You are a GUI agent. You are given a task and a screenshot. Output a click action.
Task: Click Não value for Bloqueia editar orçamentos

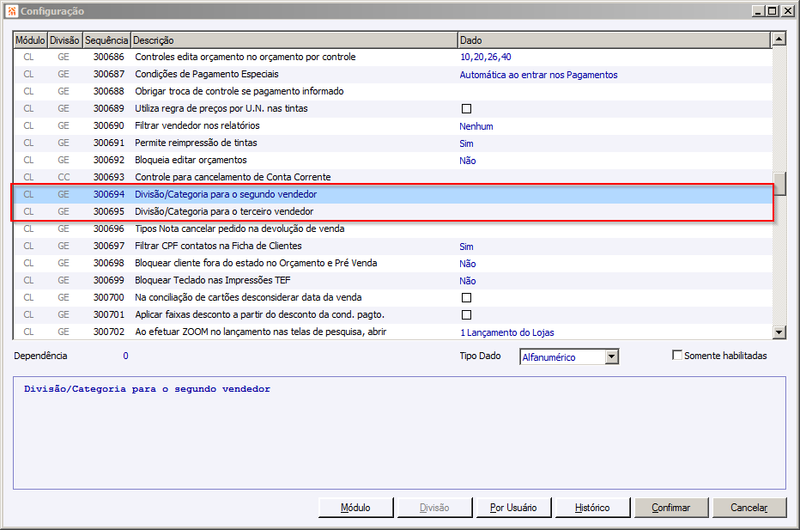(467, 161)
